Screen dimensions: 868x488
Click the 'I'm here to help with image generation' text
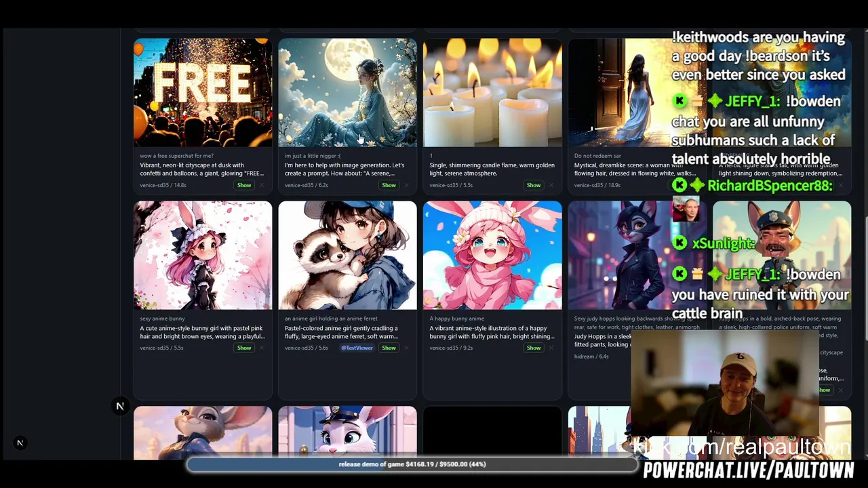344,169
